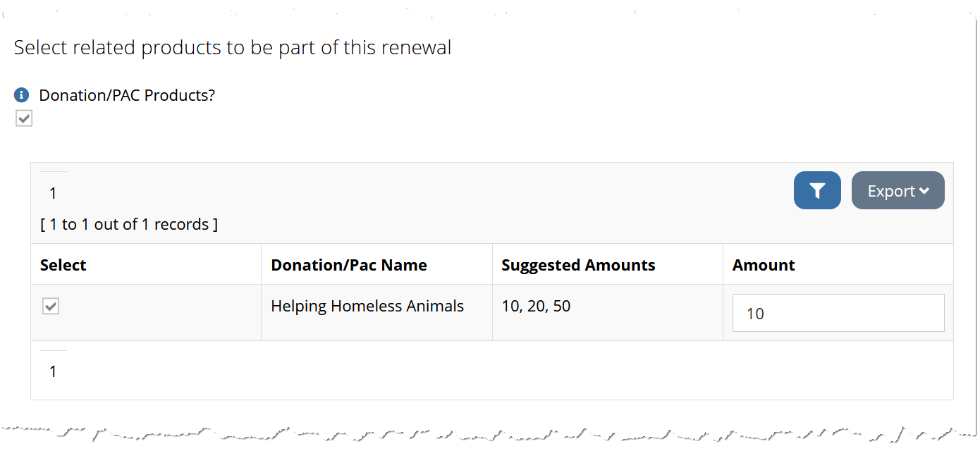
Task: Click the chevron arrow on Export button
Action: 924,191
